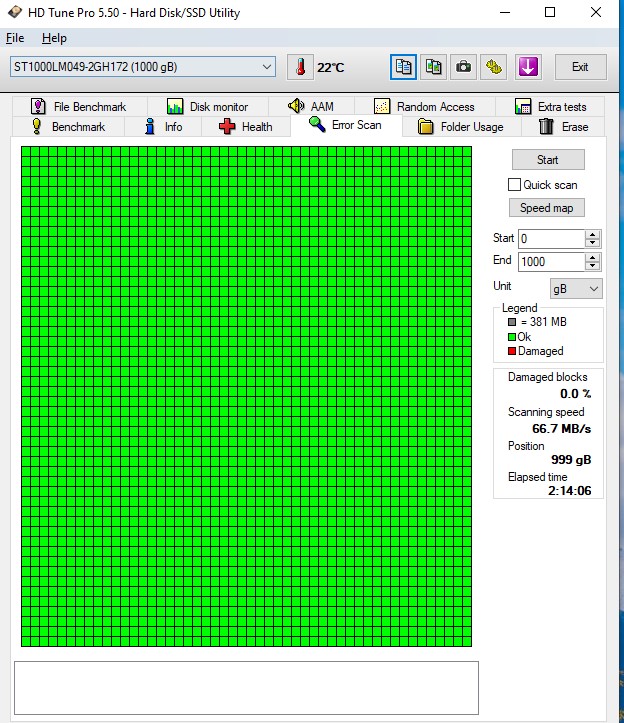
Task: Click the 999 gB position value
Action: click(571, 460)
